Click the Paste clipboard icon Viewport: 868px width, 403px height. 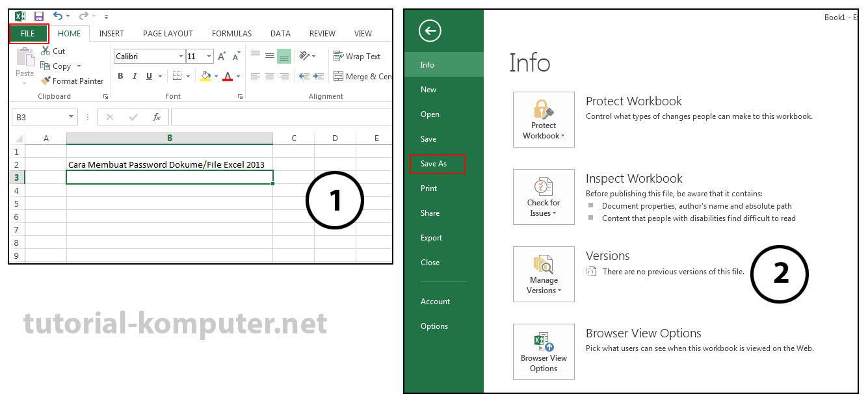coord(25,57)
